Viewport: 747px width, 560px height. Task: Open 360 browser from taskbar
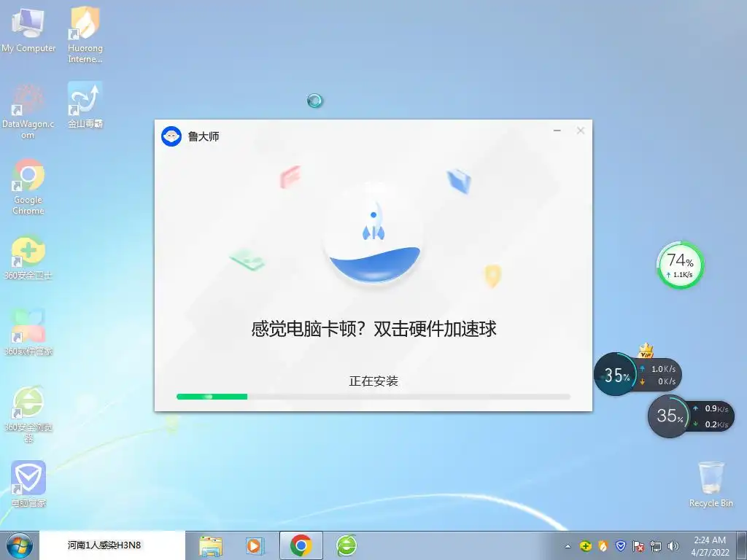347,545
